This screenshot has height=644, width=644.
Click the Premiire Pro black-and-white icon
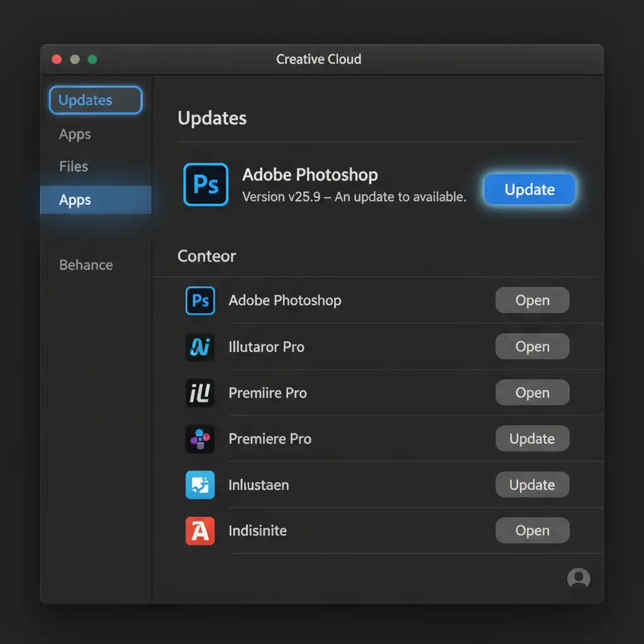[200, 393]
